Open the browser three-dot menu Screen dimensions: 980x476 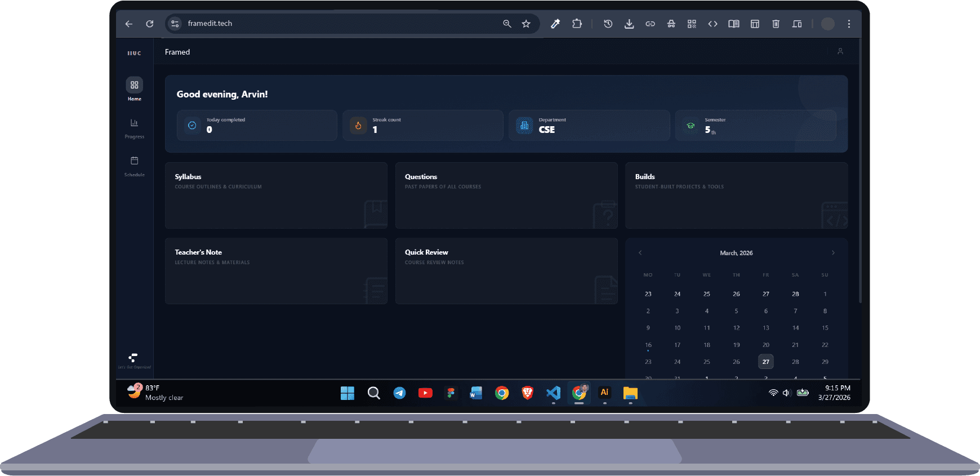pyautogui.click(x=849, y=24)
